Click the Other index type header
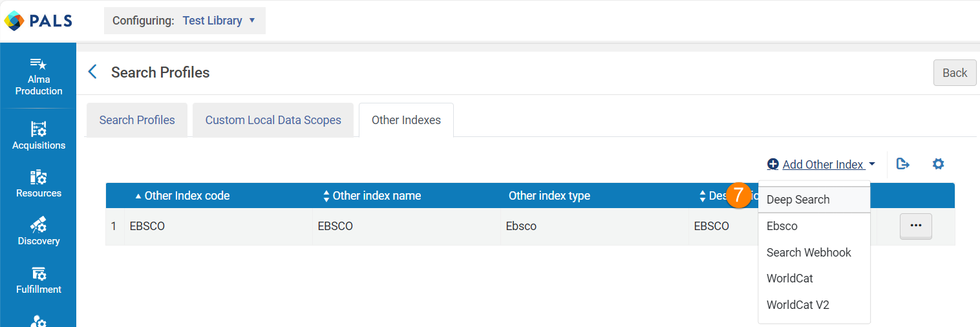980x327 pixels. [549, 196]
